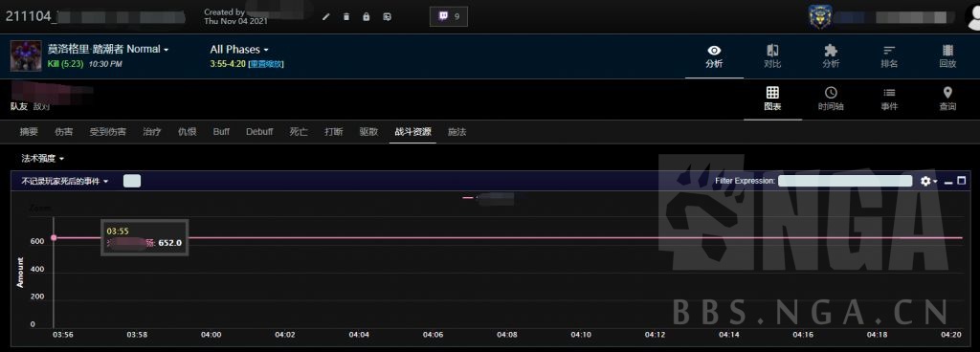Switch to 时间轴 timeline view
980x352 pixels.
click(831, 99)
